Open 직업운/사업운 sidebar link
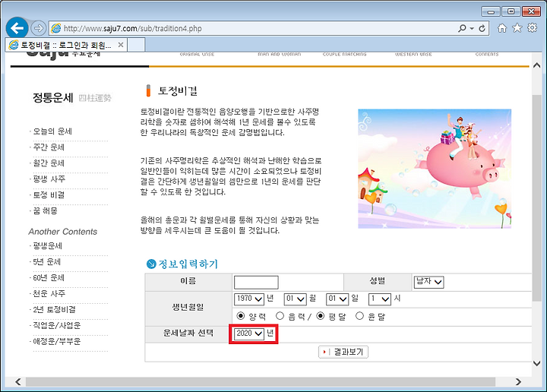 (56, 325)
